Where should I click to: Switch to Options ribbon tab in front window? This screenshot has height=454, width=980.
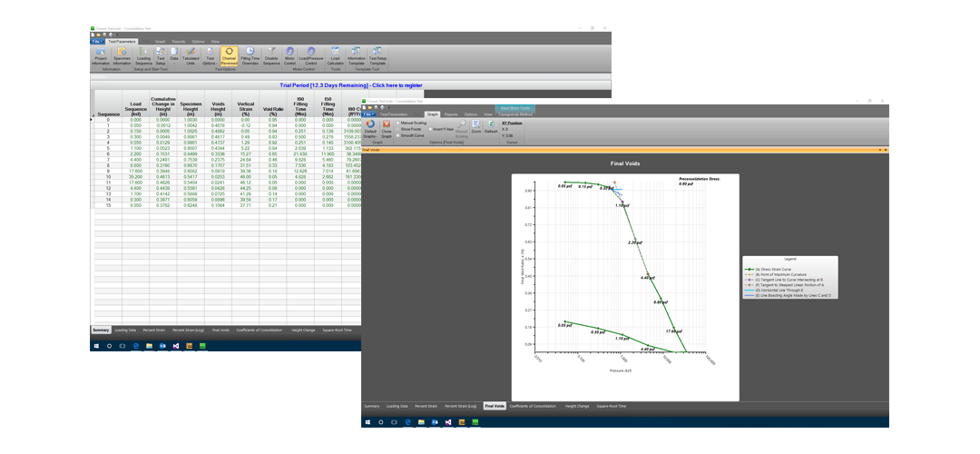click(x=471, y=114)
